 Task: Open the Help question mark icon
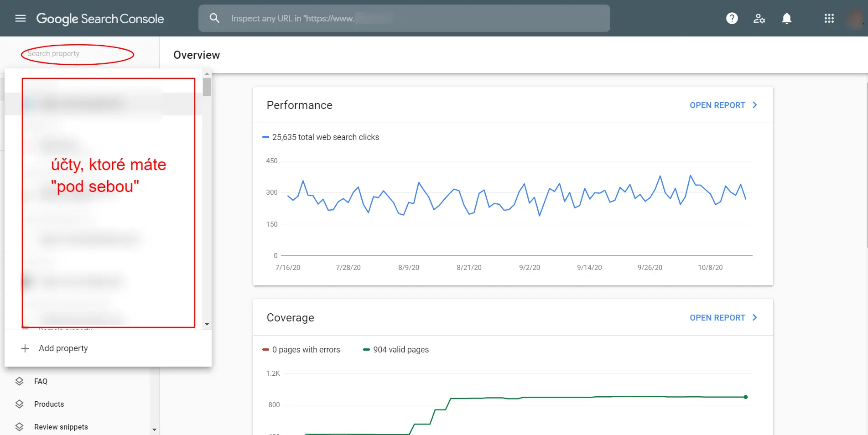click(x=732, y=18)
